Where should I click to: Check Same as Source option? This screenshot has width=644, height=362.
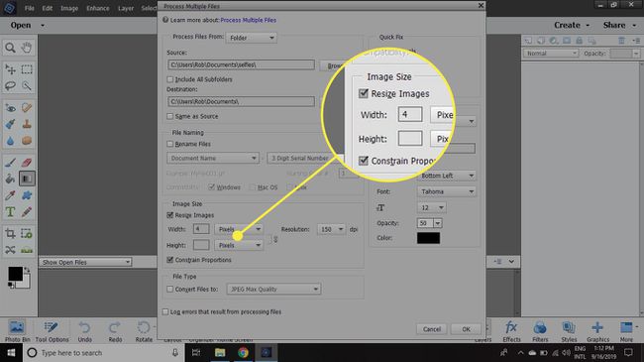(x=170, y=116)
